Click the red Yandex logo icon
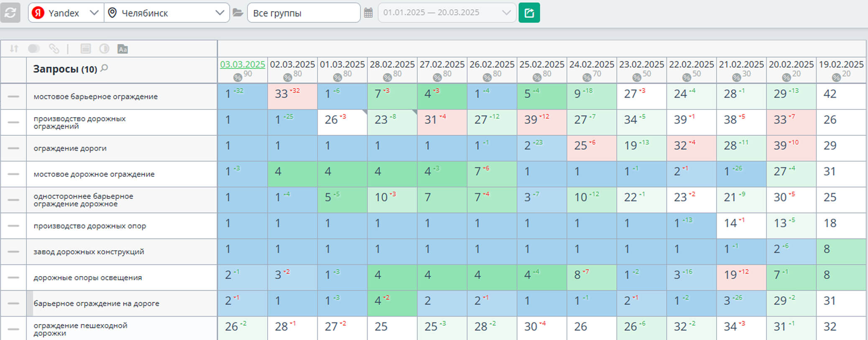Image resolution: width=868 pixels, height=340 pixels. [38, 13]
